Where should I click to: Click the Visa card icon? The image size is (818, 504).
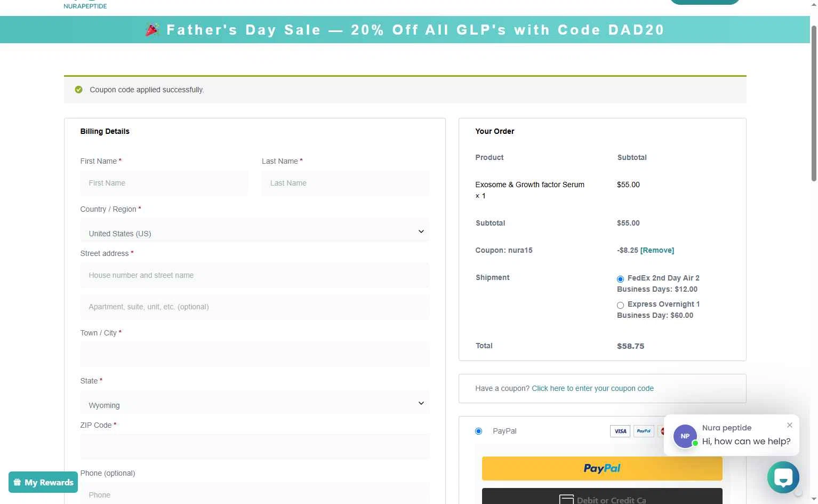click(620, 431)
